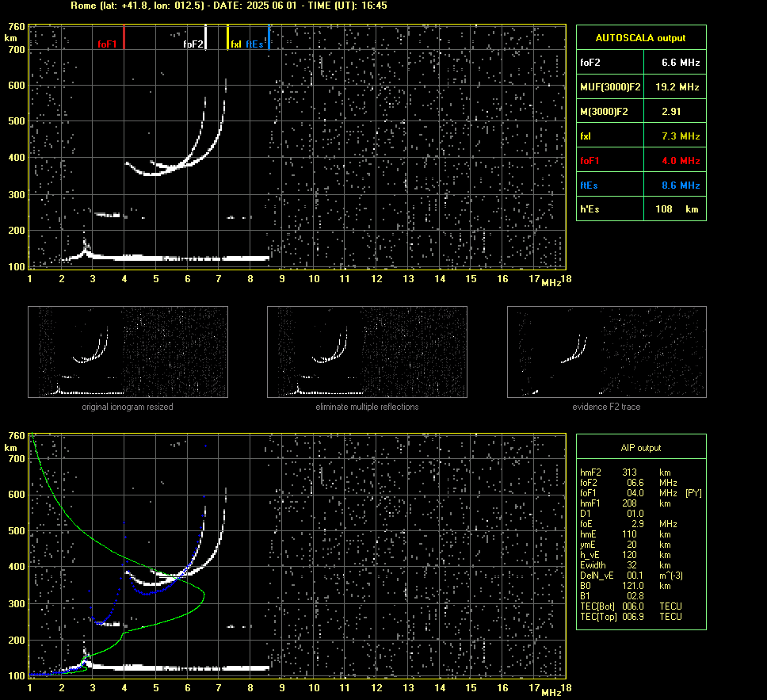Click the 2.91 M(3000)F2 value
The image size is (767, 700).
tap(671, 112)
